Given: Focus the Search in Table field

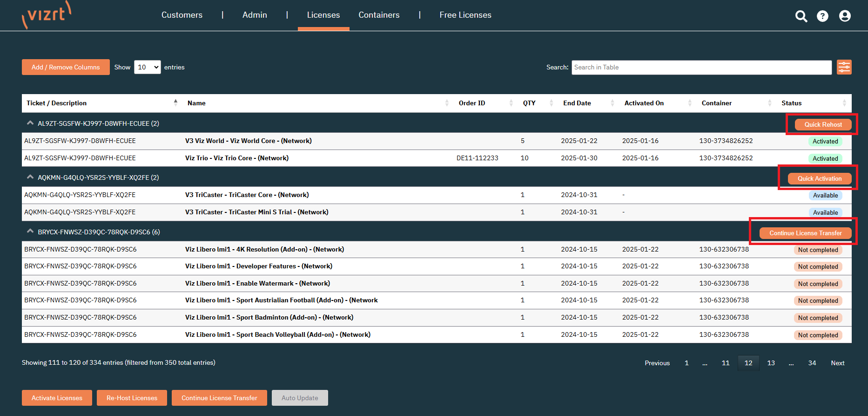Looking at the screenshot, I should (701, 67).
